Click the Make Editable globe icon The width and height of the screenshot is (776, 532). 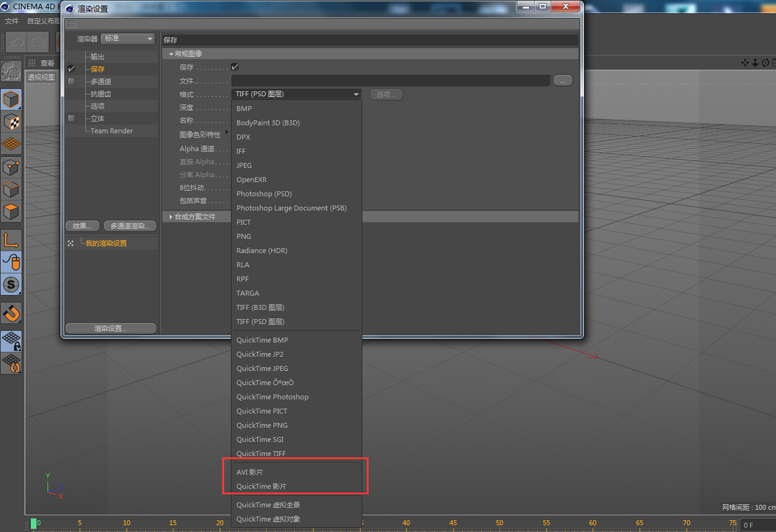11,72
